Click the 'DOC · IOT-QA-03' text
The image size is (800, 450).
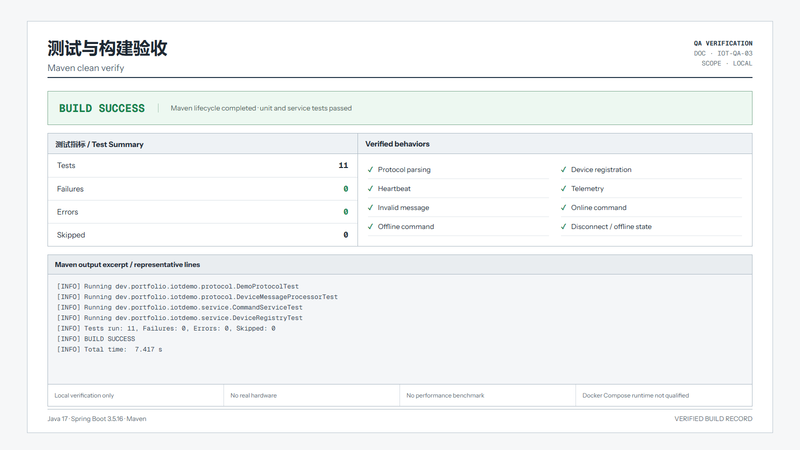[x=723, y=54]
